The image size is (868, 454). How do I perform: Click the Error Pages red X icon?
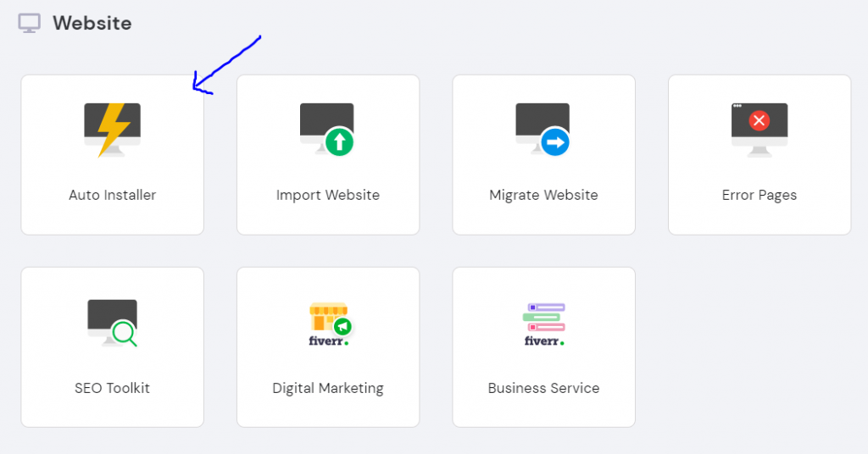point(759,130)
